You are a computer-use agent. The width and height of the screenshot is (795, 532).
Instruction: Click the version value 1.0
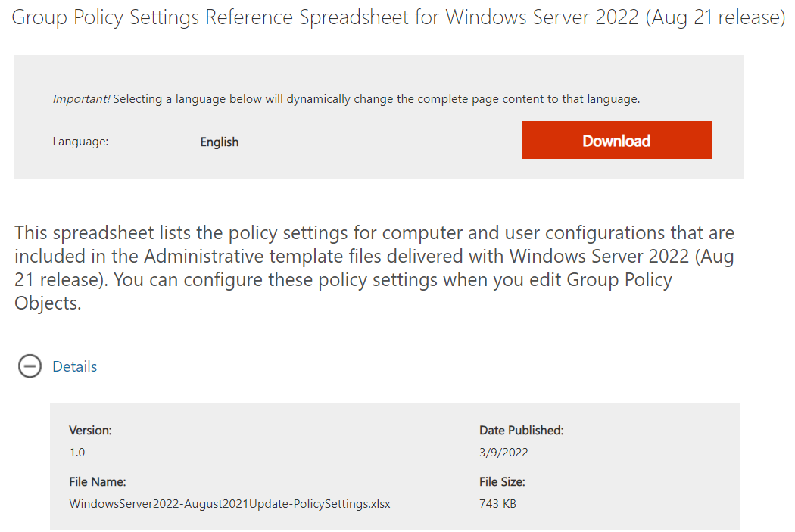[77, 452]
